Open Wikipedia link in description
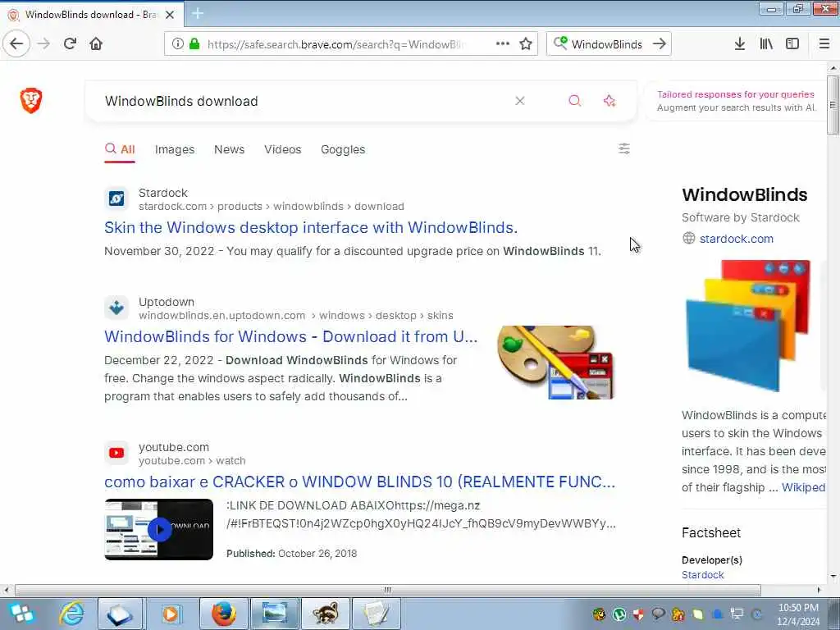This screenshot has height=630, width=840. pyautogui.click(x=803, y=487)
